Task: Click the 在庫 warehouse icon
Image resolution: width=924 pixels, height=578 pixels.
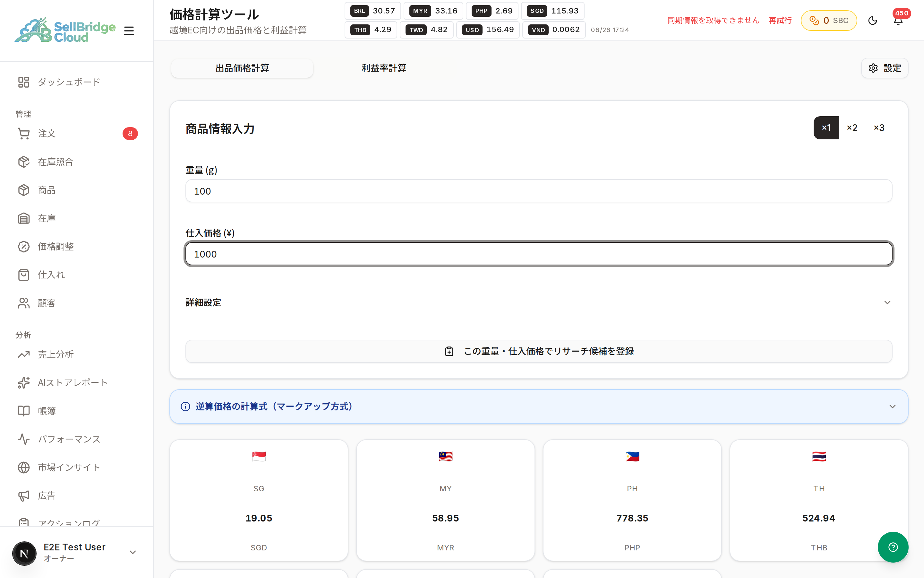Action: point(24,218)
